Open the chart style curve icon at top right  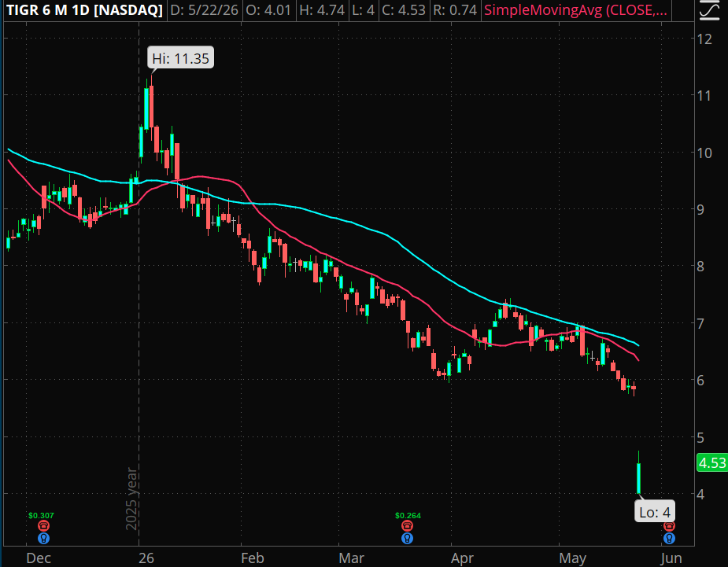pos(709,10)
